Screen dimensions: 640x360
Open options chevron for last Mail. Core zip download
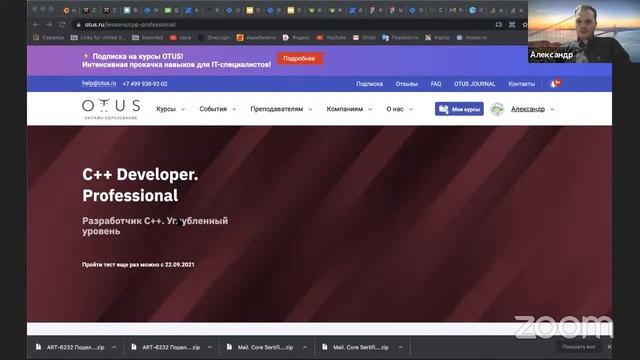[x=401, y=347]
